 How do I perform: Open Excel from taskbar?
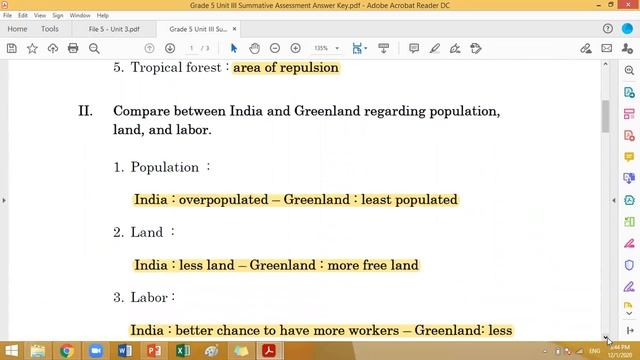[183, 351]
